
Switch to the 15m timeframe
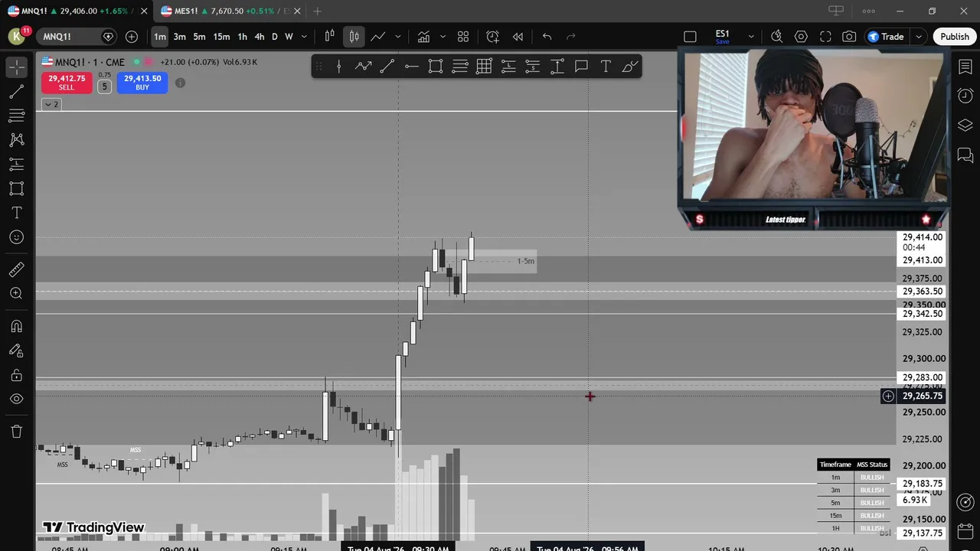click(x=221, y=37)
